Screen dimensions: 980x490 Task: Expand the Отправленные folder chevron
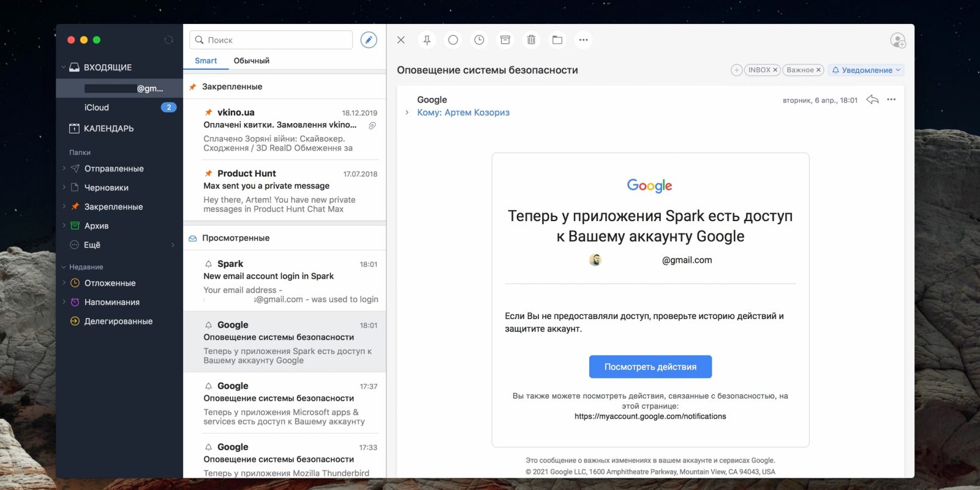click(x=64, y=168)
